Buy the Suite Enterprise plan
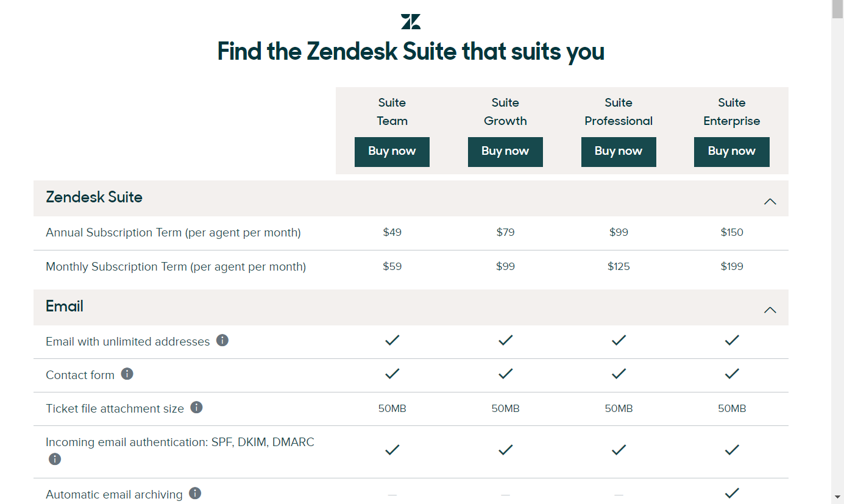Image resolution: width=844 pixels, height=504 pixels. tap(731, 152)
